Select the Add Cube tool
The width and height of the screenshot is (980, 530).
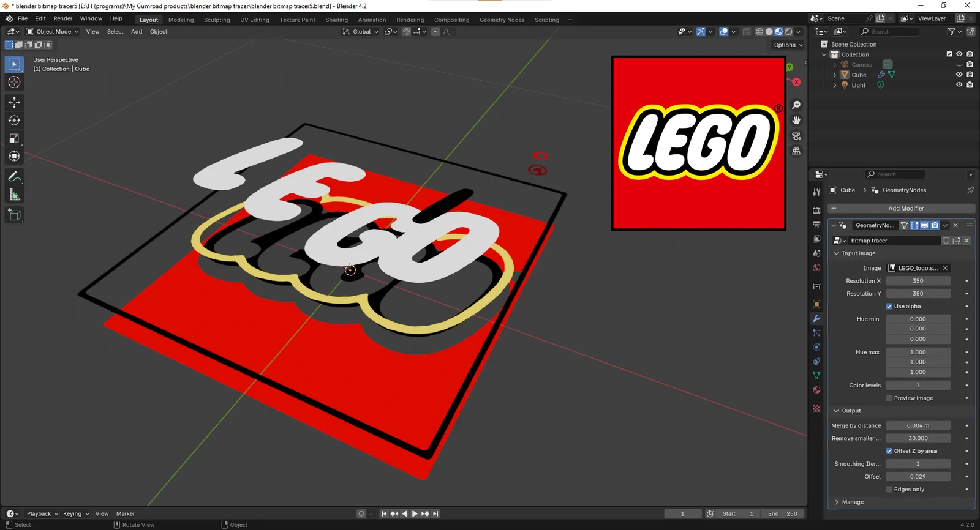click(14, 215)
